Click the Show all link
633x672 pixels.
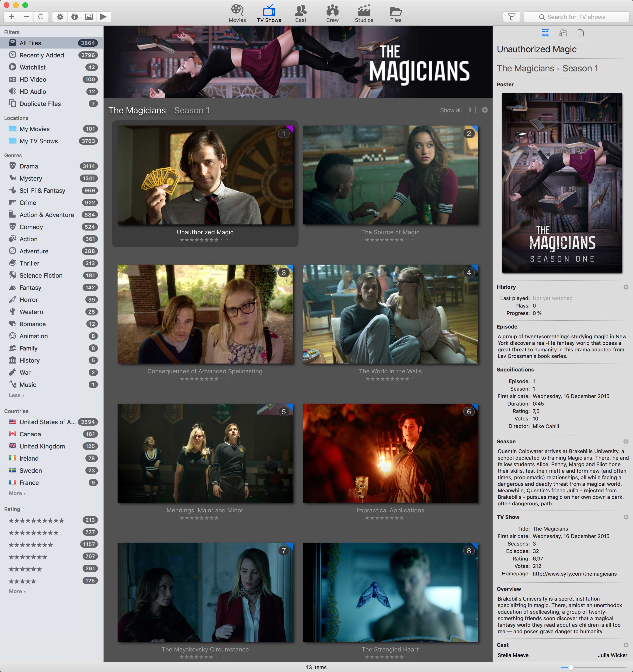(x=451, y=110)
